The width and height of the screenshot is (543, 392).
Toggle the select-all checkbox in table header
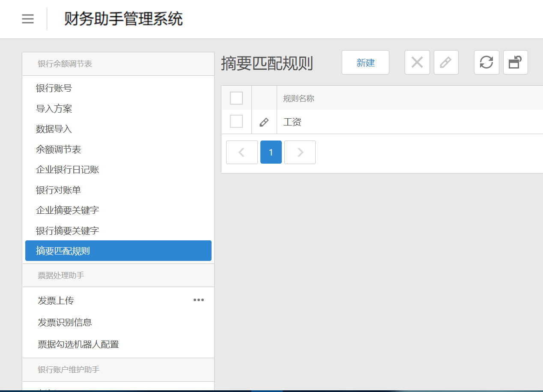(x=236, y=98)
